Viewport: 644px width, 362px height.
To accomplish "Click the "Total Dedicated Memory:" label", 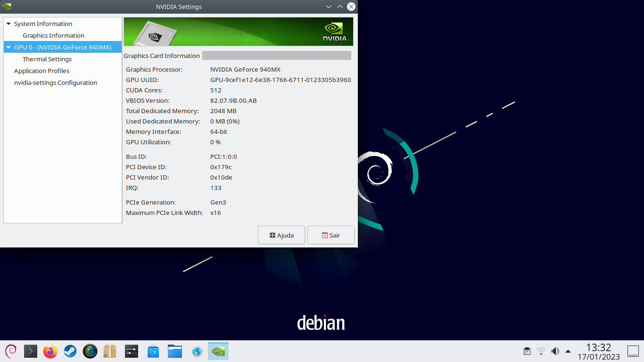I will click(x=162, y=111).
